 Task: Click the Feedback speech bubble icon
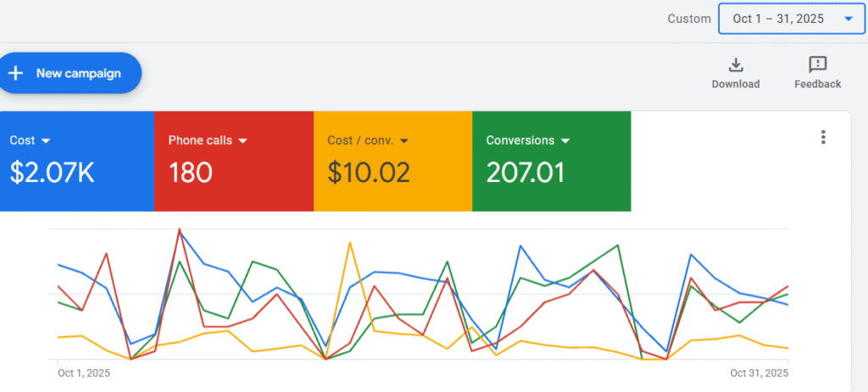coord(817,65)
